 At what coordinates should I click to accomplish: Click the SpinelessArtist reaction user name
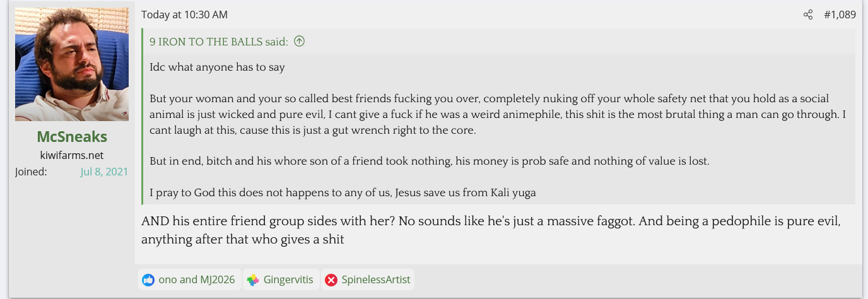[376, 279]
